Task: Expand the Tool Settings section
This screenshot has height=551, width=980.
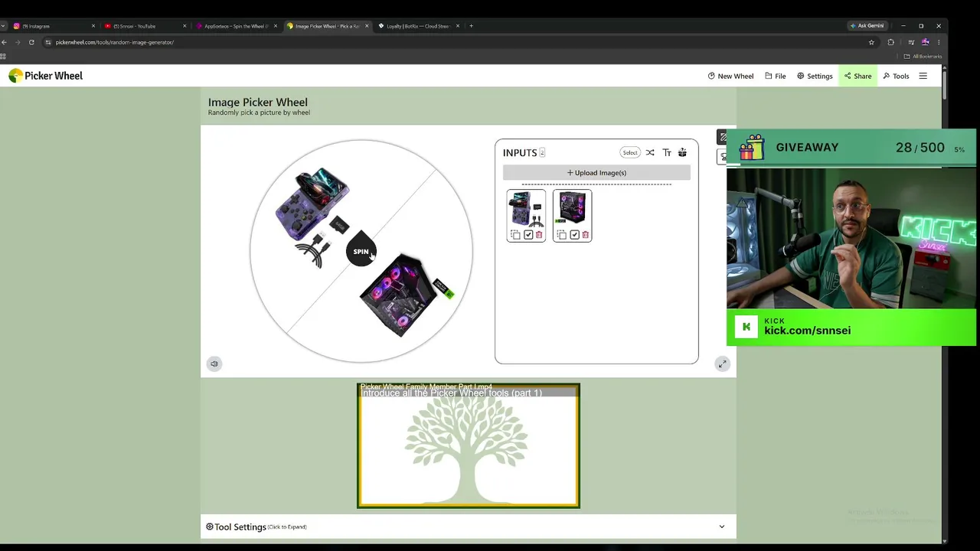Action: pyautogui.click(x=469, y=527)
